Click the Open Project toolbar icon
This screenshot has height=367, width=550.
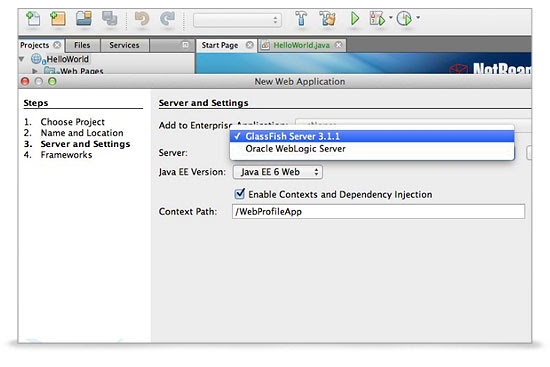click(x=84, y=18)
